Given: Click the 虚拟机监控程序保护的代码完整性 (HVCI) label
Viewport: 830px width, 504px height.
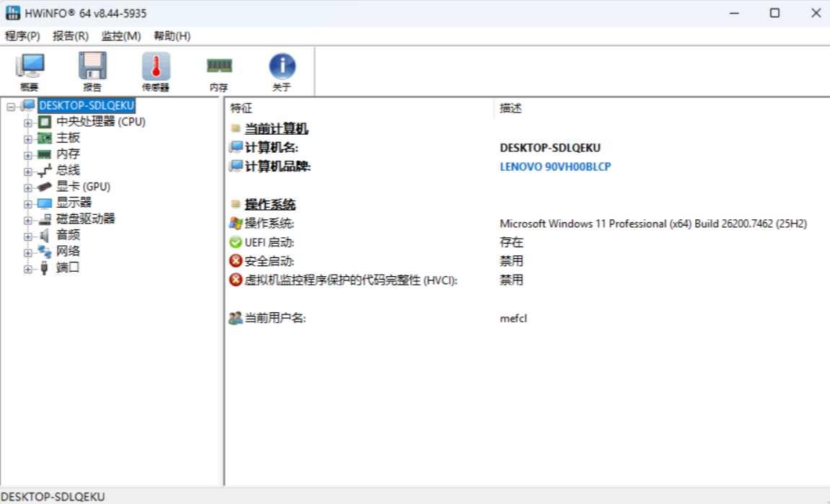Looking at the screenshot, I should click(350, 280).
